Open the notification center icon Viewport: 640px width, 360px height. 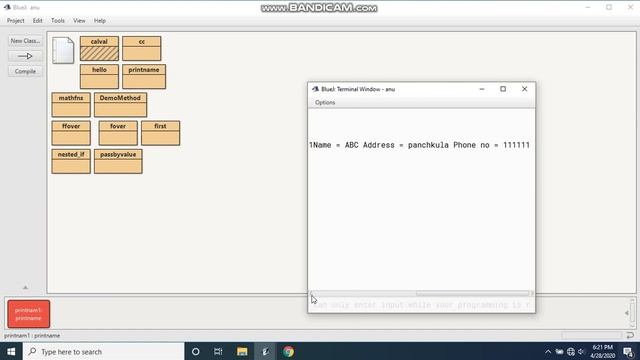click(629, 351)
